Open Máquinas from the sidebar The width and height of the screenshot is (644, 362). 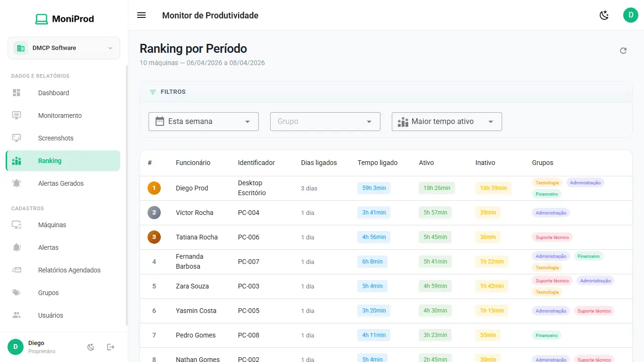click(x=52, y=225)
